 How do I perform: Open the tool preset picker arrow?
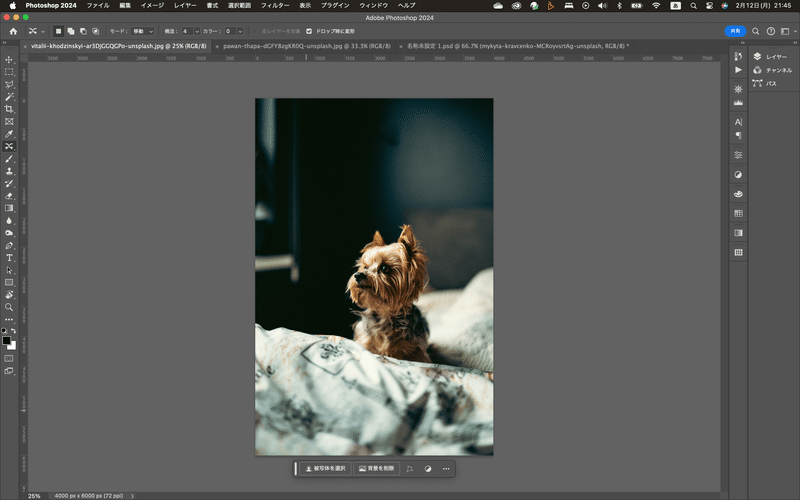pyautogui.click(x=43, y=32)
